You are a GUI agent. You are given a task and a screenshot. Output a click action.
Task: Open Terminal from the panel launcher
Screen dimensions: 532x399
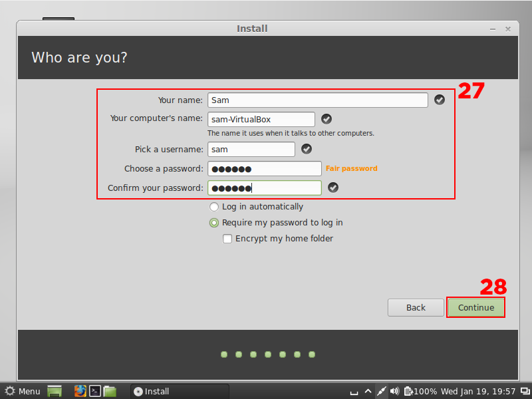point(95,391)
